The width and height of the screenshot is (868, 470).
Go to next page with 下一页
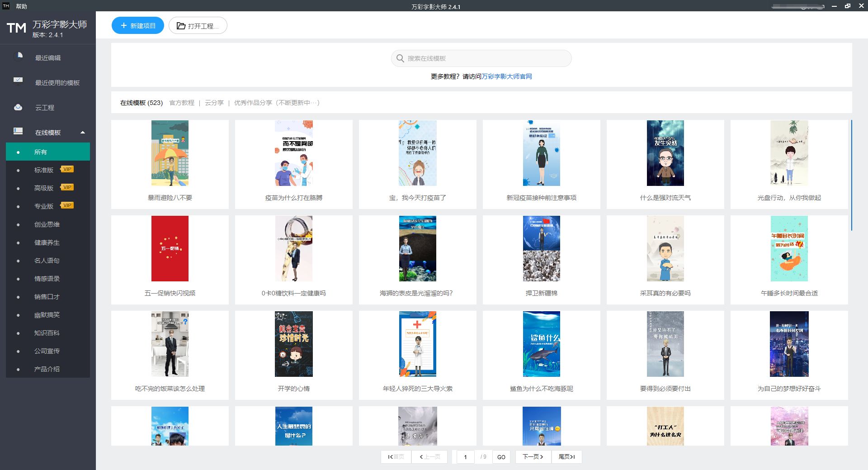click(533, 457)
